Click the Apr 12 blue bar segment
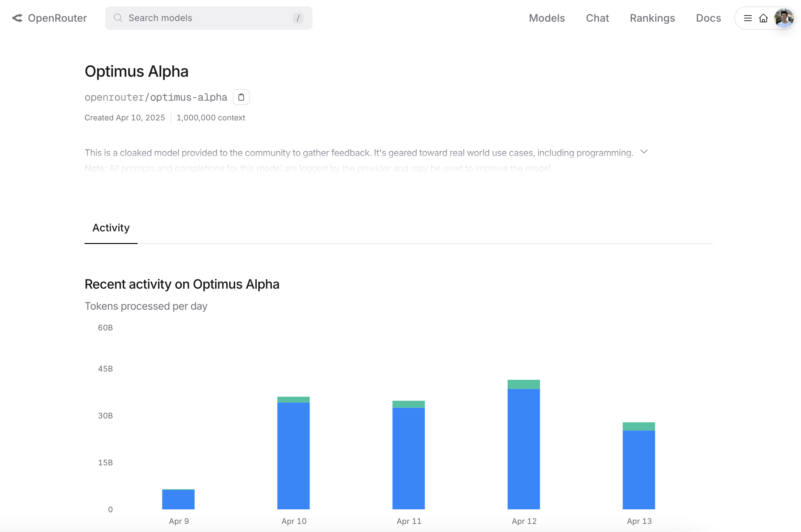The image size is (801, 532). [x=523, y=449]
